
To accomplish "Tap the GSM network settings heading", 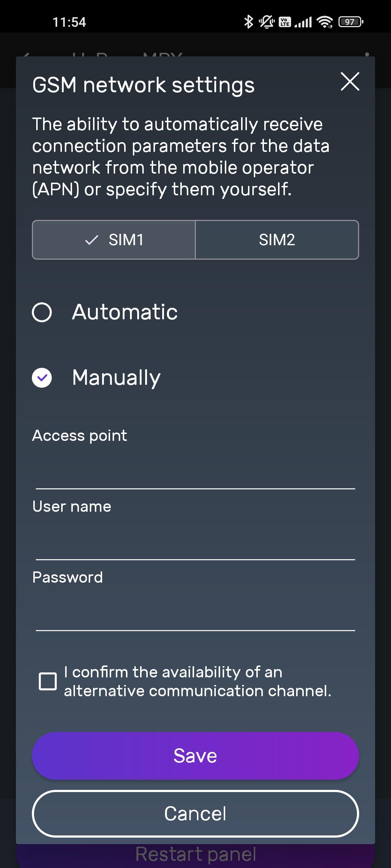I will click(x=143, y=85).
